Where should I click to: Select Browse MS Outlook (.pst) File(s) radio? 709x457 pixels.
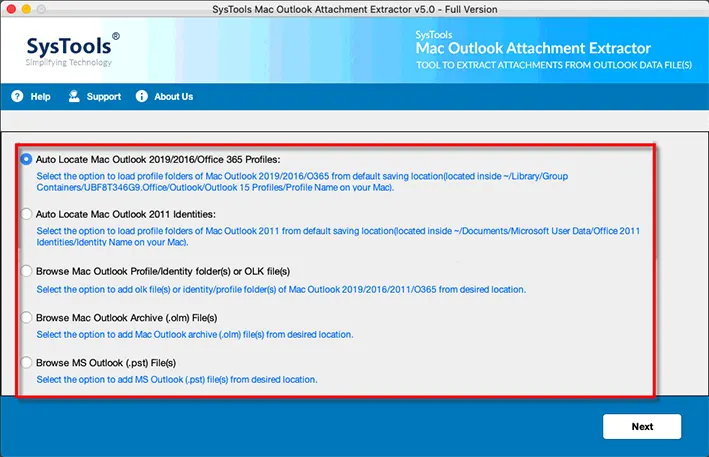(26, 363)
